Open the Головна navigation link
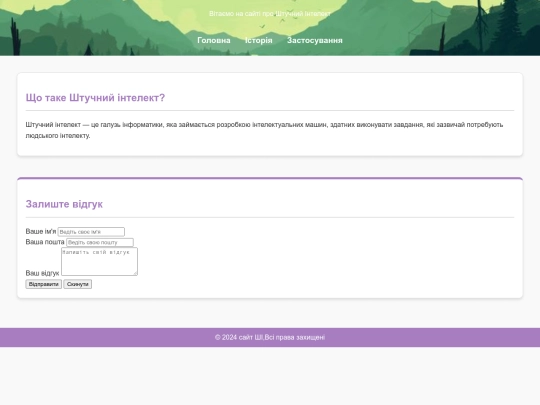The width and height of the screenshot is (540, 405). pos(214,40)
